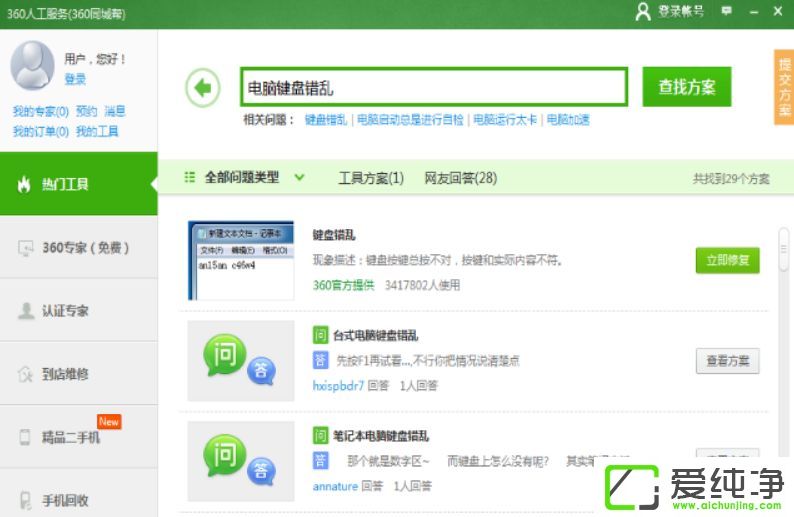Click the 立即修复 button

click(x=728, y=260)
